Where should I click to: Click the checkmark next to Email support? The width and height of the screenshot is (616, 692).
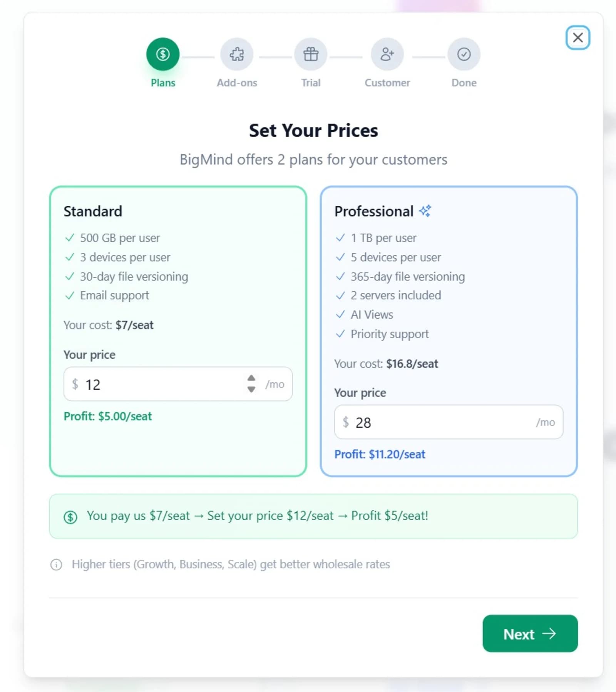click(x=70, y=296)
